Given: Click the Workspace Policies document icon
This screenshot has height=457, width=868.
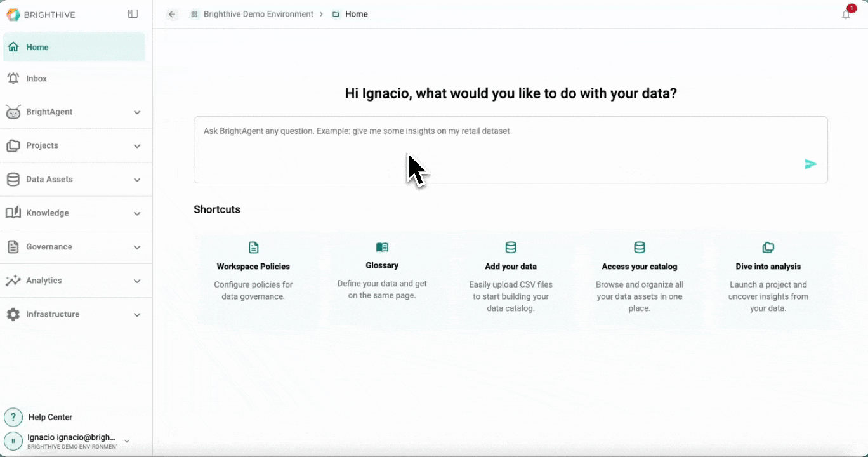Looking at the screenshot, I should point(254,248).
